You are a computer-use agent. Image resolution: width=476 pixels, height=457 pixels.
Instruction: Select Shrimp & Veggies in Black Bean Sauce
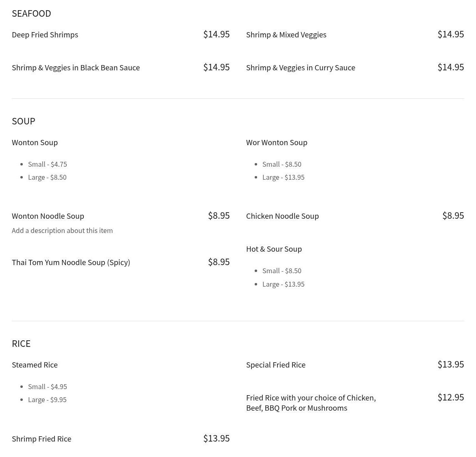click(x=76, y=68)
